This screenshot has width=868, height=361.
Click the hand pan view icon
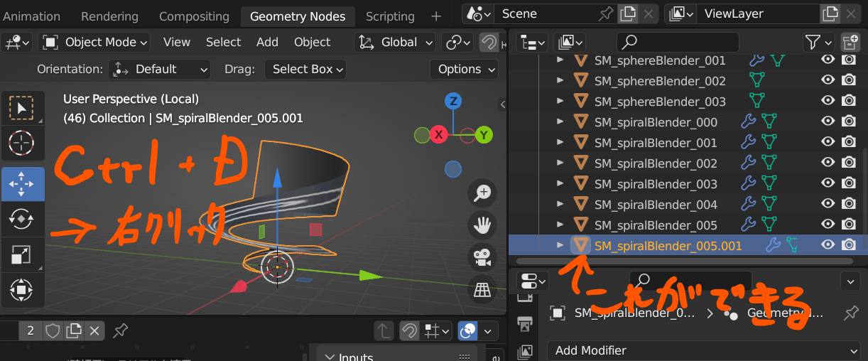point(482,225)
